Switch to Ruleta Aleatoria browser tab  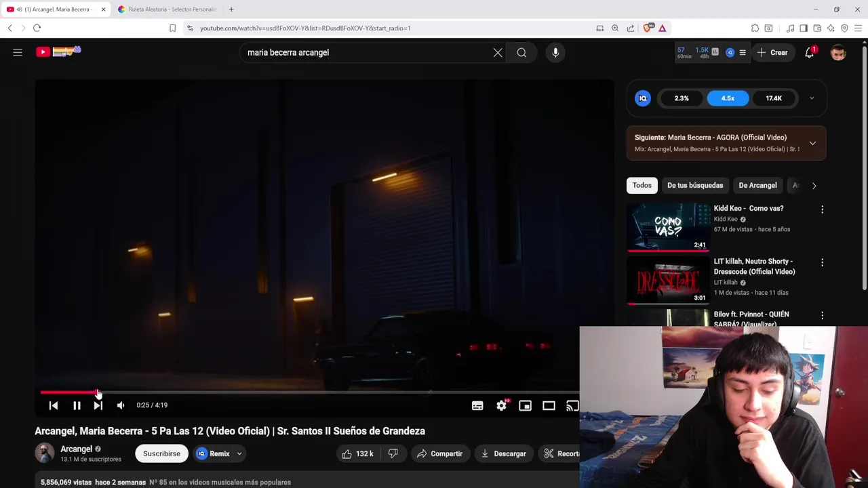click(x=167, y=9)
